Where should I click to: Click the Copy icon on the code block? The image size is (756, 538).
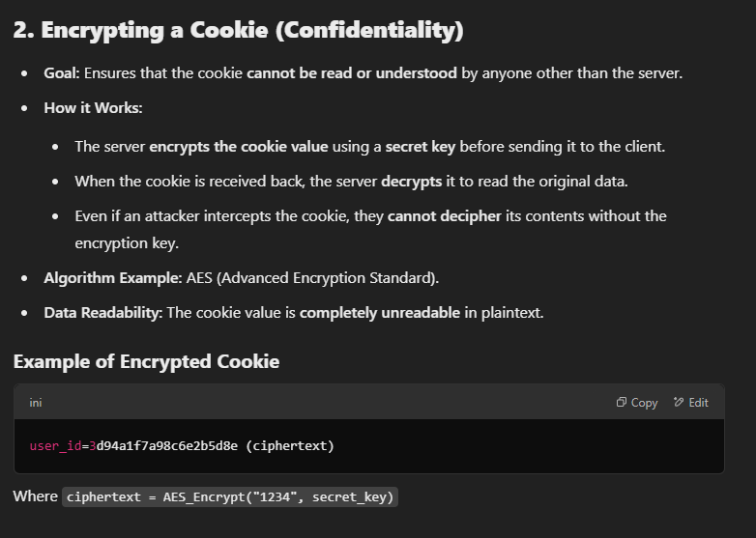622,403
